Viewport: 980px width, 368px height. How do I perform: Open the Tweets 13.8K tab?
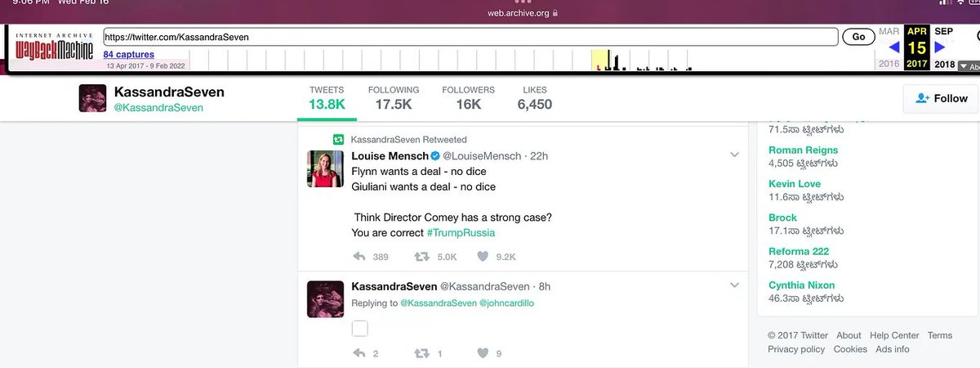(327, 98)
